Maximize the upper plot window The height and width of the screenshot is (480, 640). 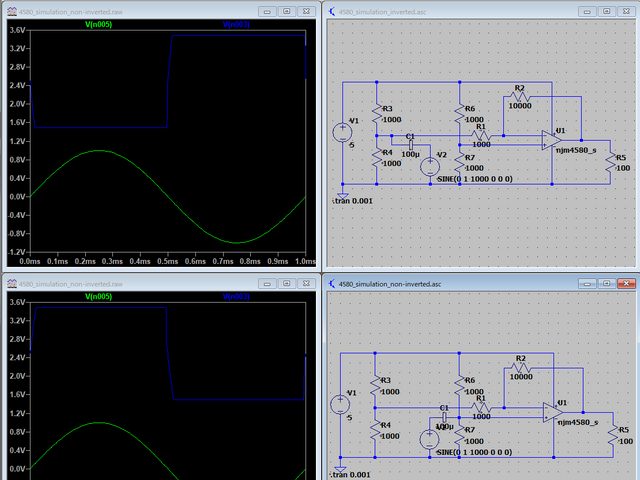[x=287, y=11]
